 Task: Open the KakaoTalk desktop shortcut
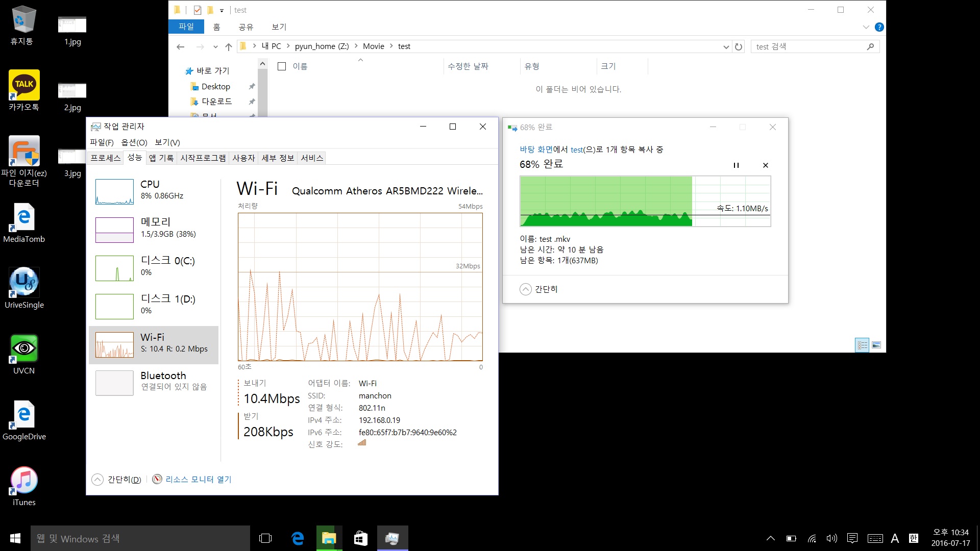[x=24, y=90]
